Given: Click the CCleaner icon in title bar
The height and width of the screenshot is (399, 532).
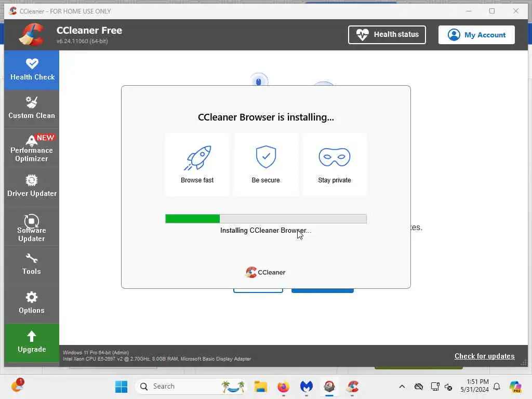Looking at the screenshot, I should click(13, 11).
